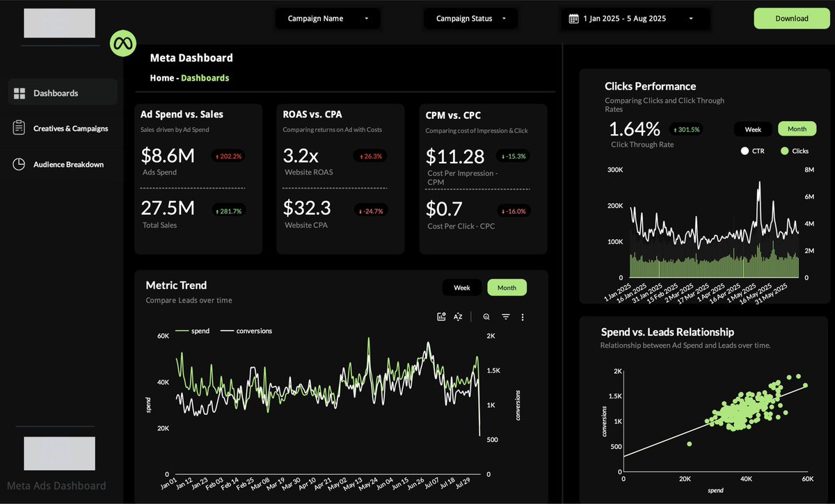Click the Spend vs. Leads Relationship title
835x504 pixels.
(x=667, y=332)
